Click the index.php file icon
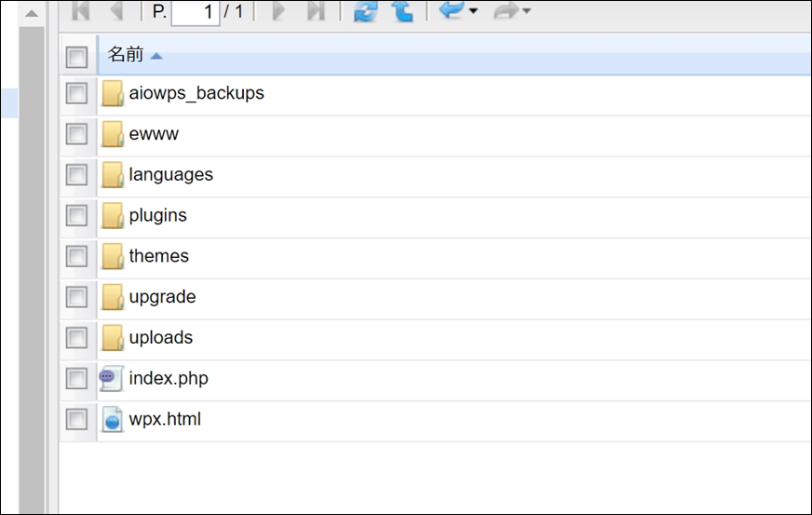The height and width of the screenshot is (515, 812). (112, 378)
